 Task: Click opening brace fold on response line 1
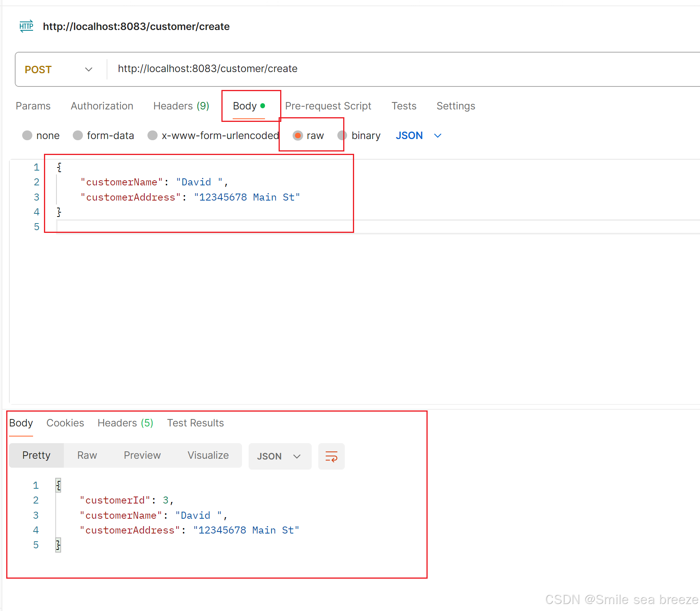tap(58, 485)
